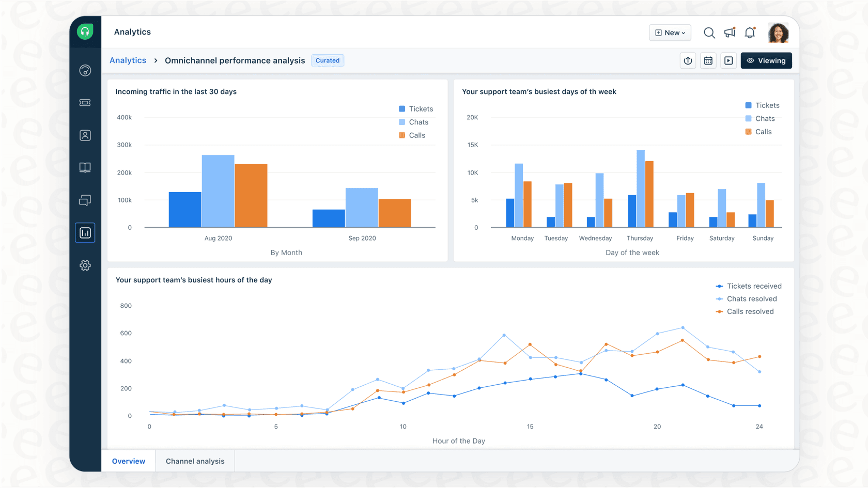
Task: Toggle Tickets received in the hourly chart legend
Action: pos(749,286)
